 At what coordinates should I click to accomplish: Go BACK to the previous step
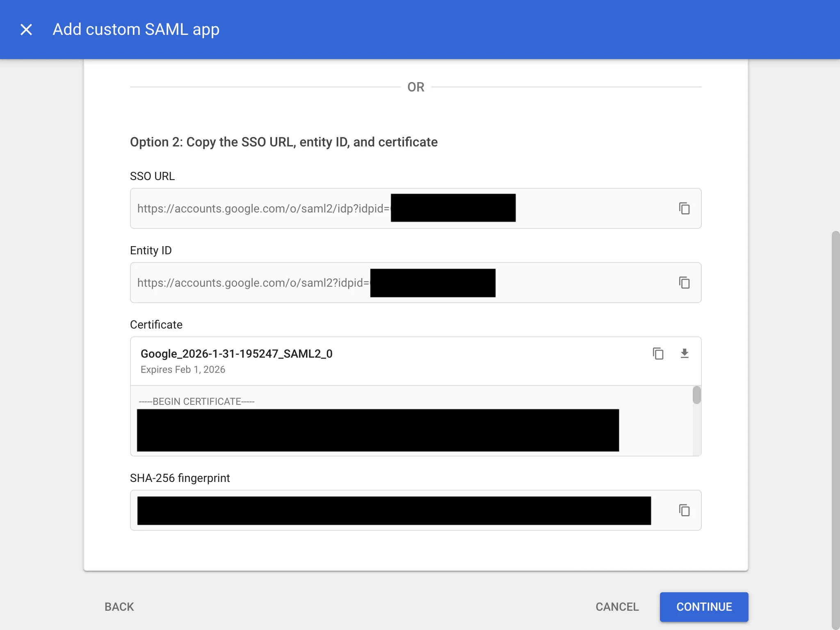(119, 607)
